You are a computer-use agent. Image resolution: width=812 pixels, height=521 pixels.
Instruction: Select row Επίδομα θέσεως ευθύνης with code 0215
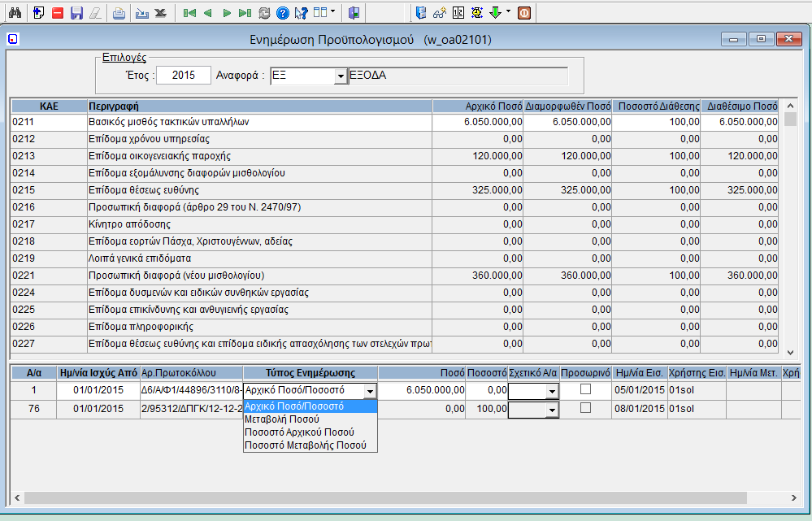[x=394, y=190]
